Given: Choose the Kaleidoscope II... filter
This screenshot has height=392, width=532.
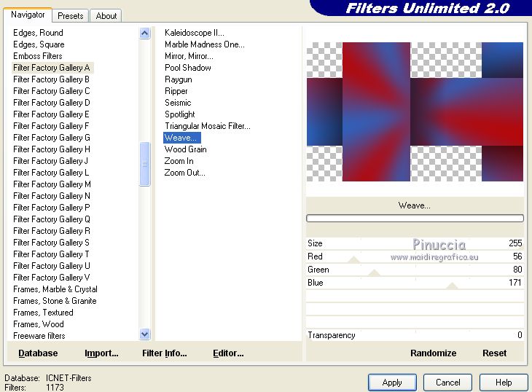Looking at the screenshot, I should click(x=195, y=33).
